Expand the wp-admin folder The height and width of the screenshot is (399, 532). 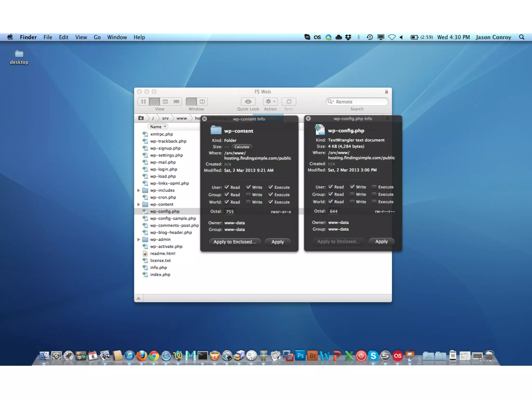[x=139, y=240]
